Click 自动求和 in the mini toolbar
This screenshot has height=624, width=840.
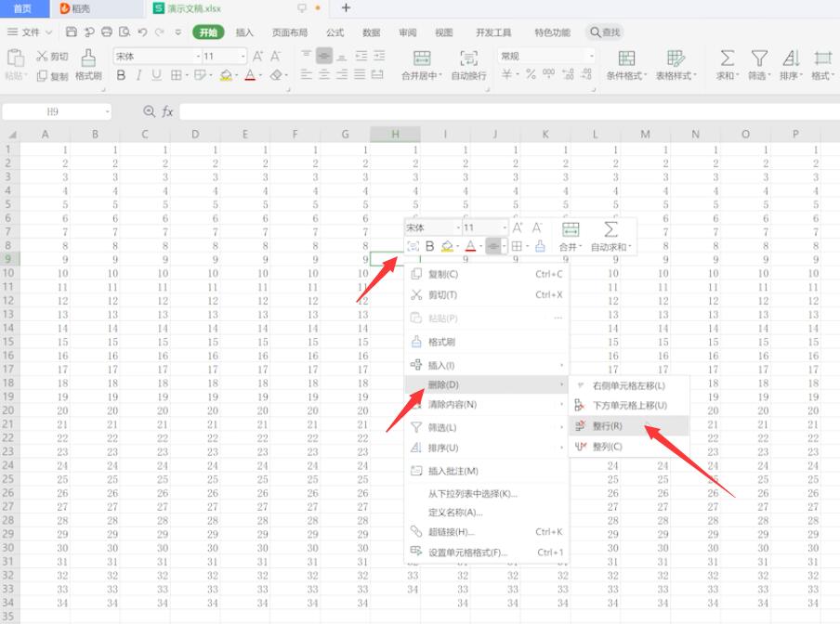tap(610, 236)
